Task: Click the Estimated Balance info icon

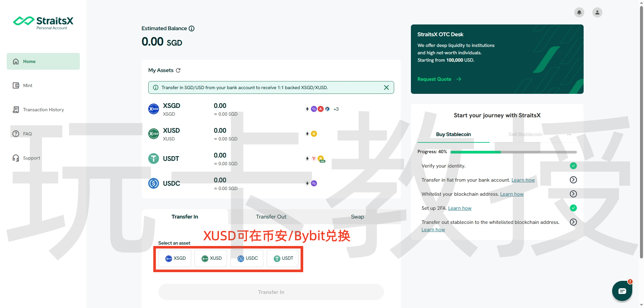Action: pyautogui.click(x=192, y=28)
